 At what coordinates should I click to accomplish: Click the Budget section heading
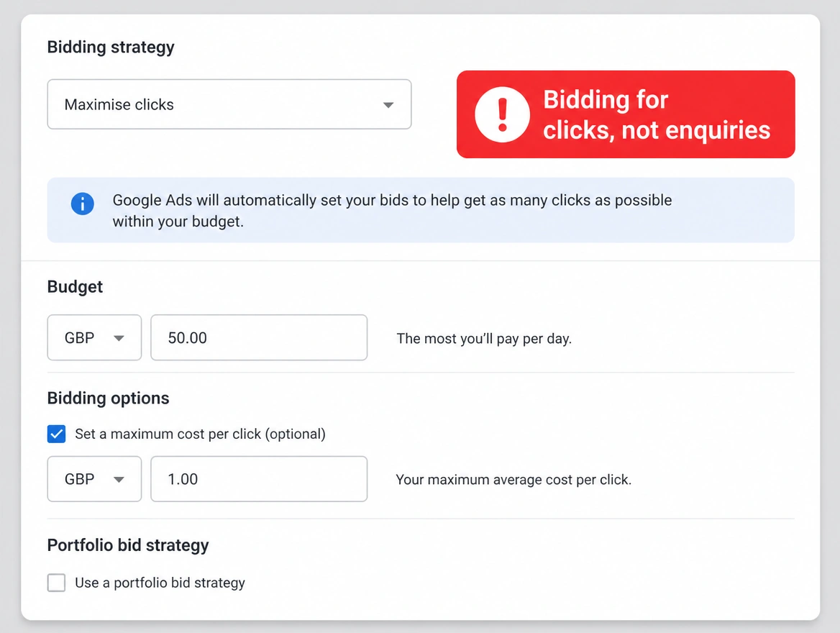pyautogui.click(x=75, y=287)
